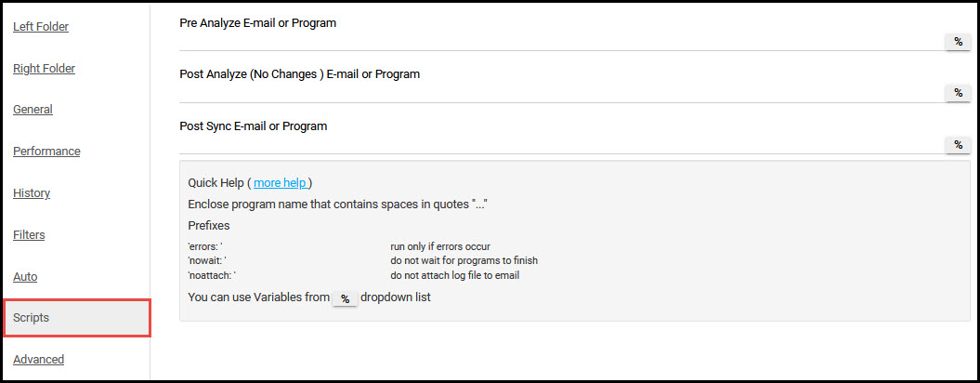Open the Advanced section
The height and width of the screenshot is (383, 980).
(38, 359)
